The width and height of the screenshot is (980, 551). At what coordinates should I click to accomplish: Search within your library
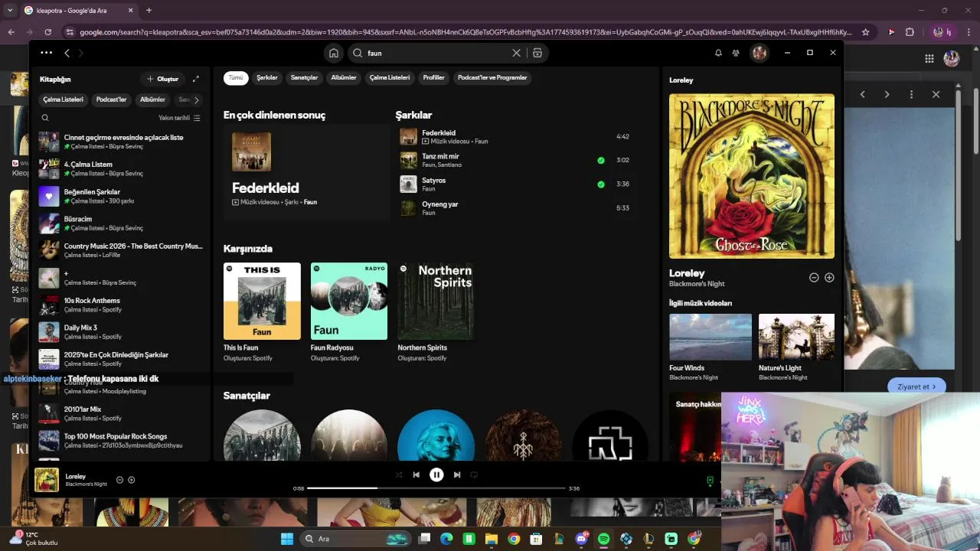coord(45,118)
